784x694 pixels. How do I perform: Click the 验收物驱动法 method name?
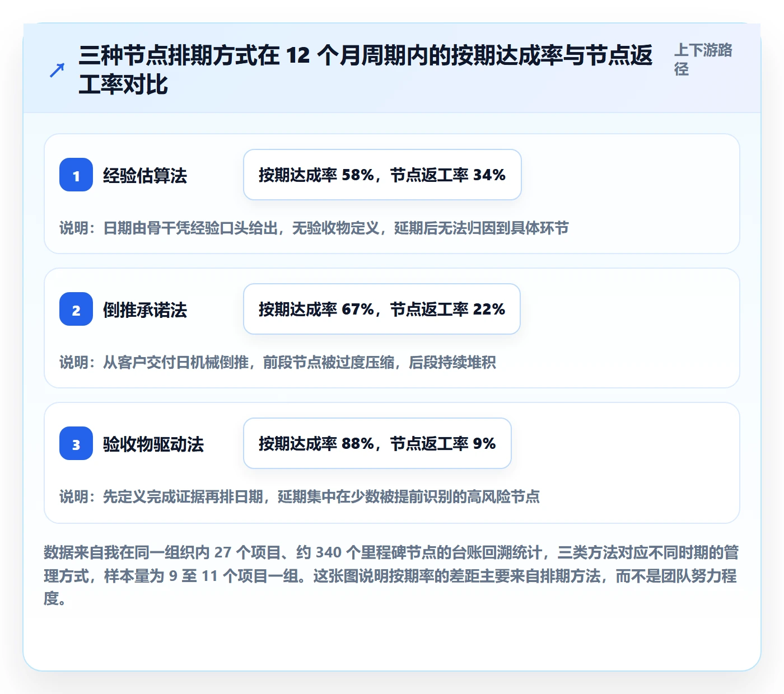[x=153, y=444]
